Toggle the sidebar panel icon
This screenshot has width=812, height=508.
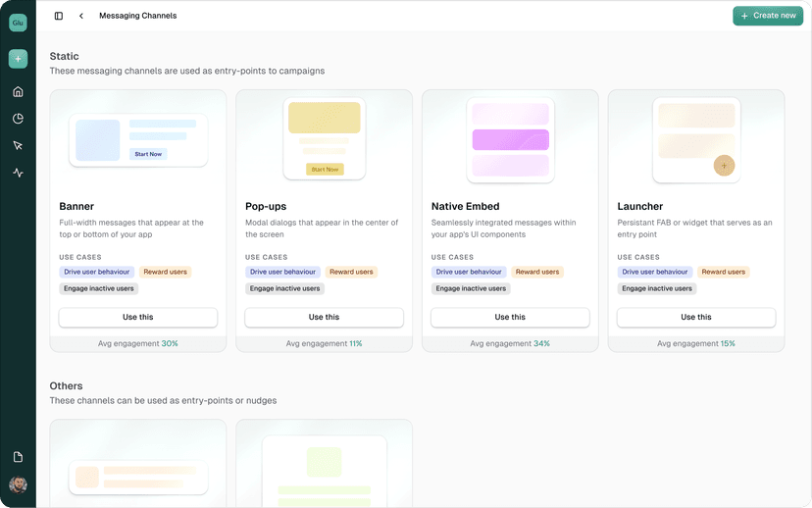click(59, 16)
